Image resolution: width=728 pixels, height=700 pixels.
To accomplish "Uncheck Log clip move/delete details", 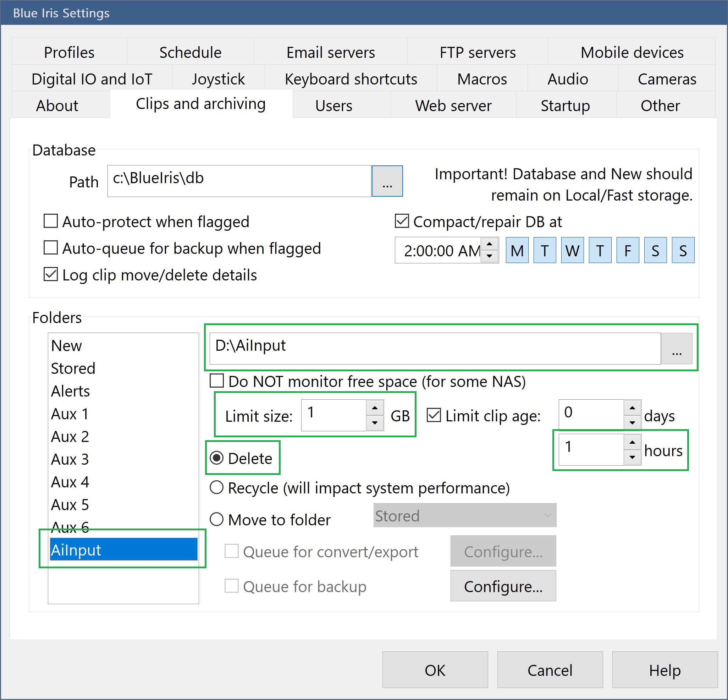I will point(50,274).
